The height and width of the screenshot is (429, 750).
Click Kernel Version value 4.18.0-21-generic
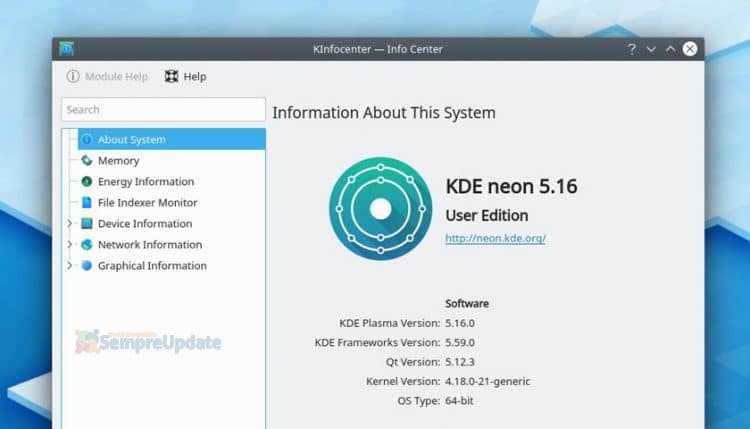[487, 382]
